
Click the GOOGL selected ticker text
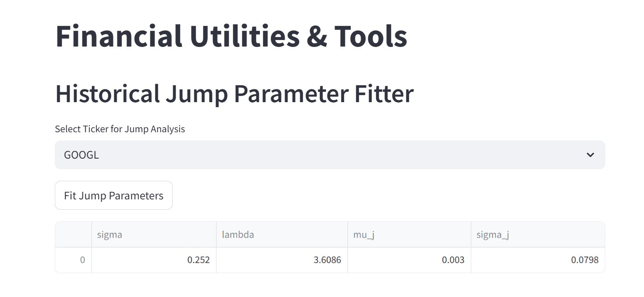click(81, 155)
